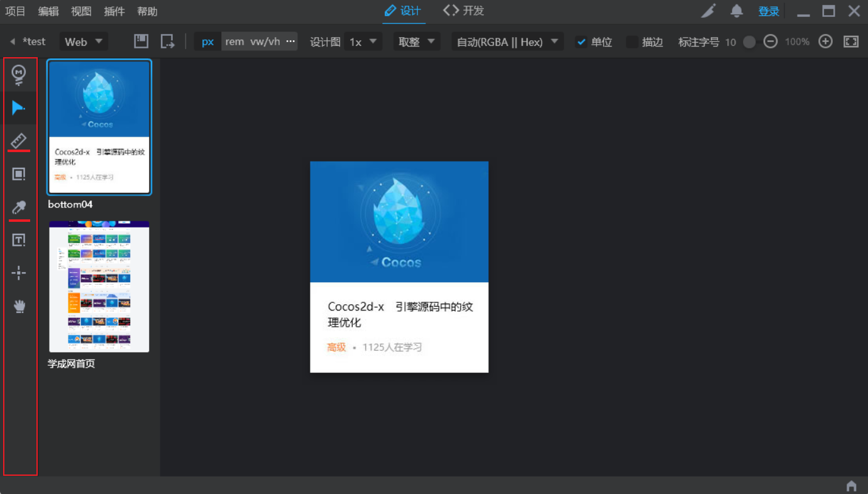
Task: Open the notifications bell
Action: tap(737, 11)
